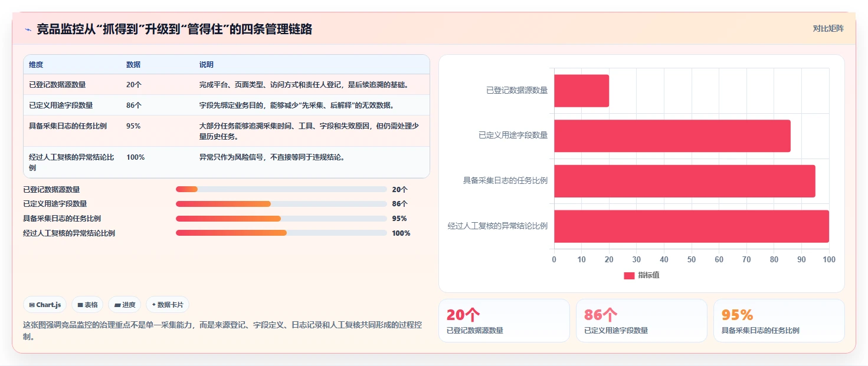Click the chart y-axis label 经过人工复核的异常结论比例

coord(498,226)
